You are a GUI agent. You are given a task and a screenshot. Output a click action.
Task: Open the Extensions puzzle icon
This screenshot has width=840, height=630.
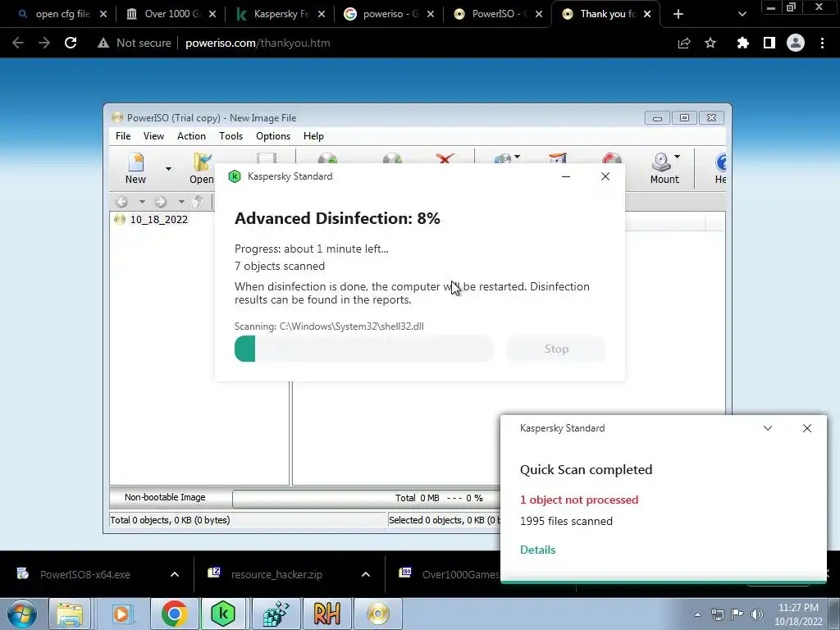tap(742, 43)
